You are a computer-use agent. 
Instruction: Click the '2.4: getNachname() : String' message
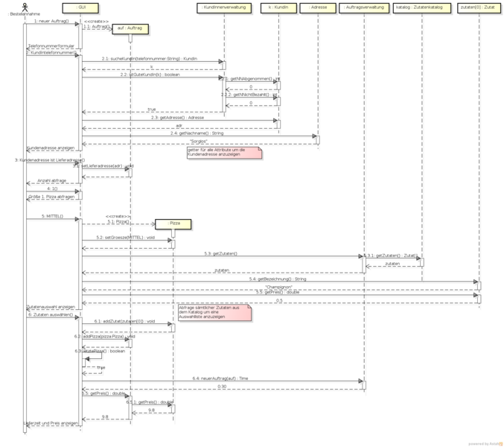pos(197,133)
